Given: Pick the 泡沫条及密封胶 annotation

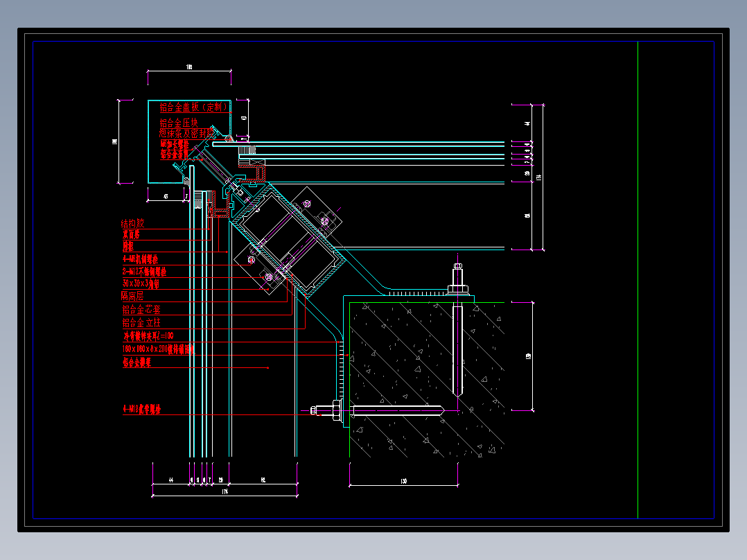Looking at the screenshot, I should (187, 134).
